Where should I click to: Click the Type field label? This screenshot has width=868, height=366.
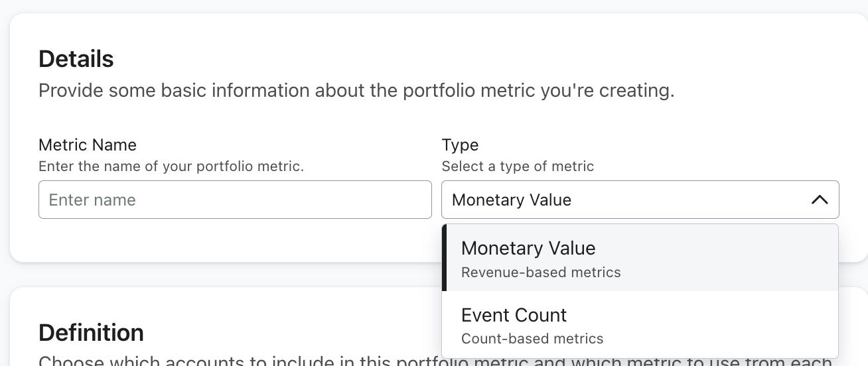click(460, 145)
